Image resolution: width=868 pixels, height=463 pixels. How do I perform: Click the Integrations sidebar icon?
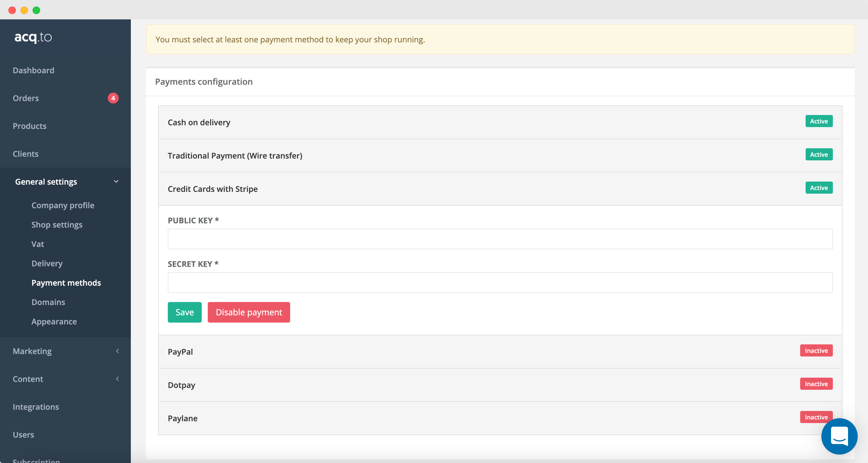pos(36,406)
